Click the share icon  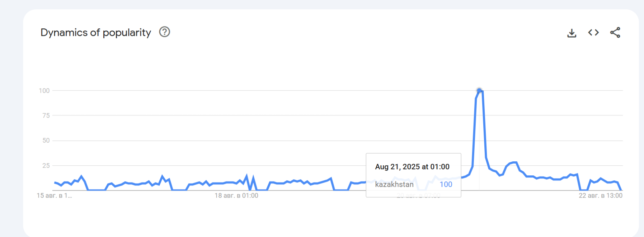tap(615, 32)
